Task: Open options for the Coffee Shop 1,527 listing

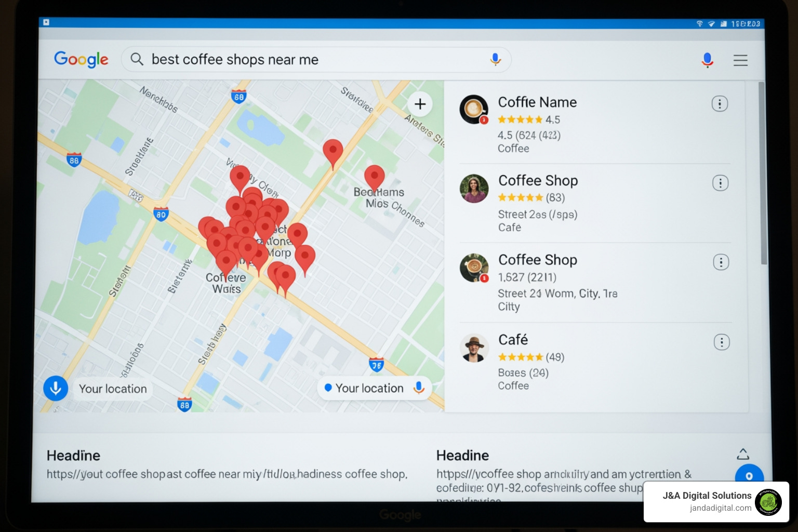Action: [721, 262]
